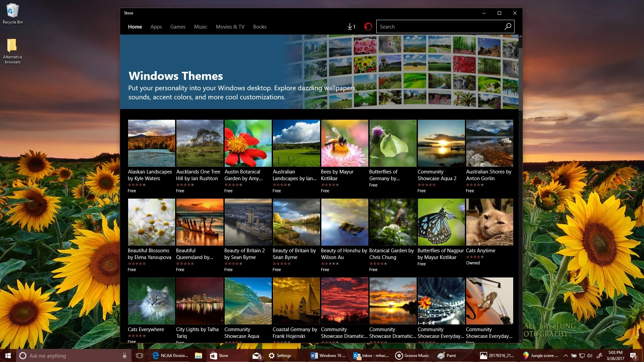Viewport: 644px width, 362px height.
Task: Open Australian Landscapes theme thumbnail
Action: point(296,143)
